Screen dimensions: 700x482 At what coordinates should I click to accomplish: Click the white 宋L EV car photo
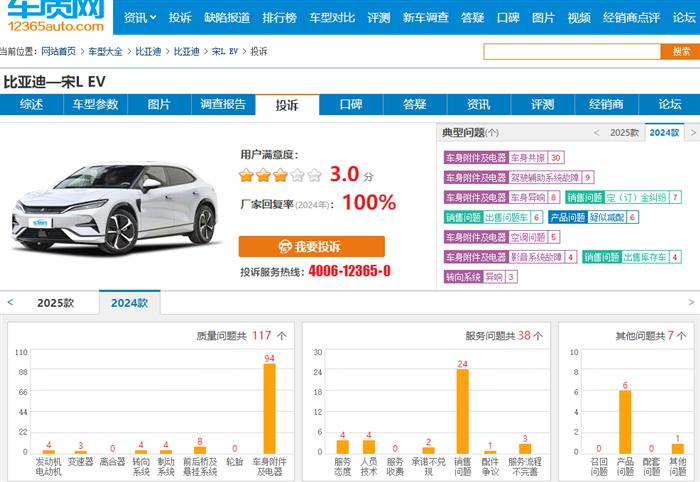pos(115,207)
